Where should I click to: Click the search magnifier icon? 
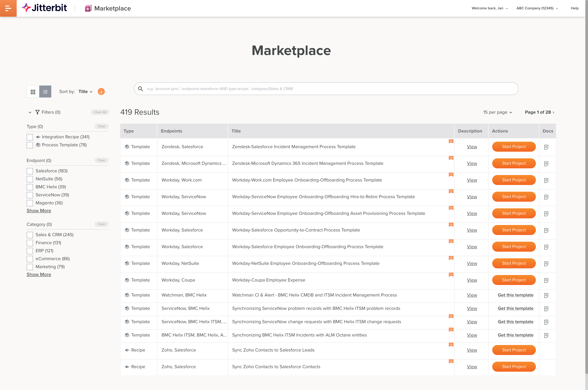(x=140, y=89)
